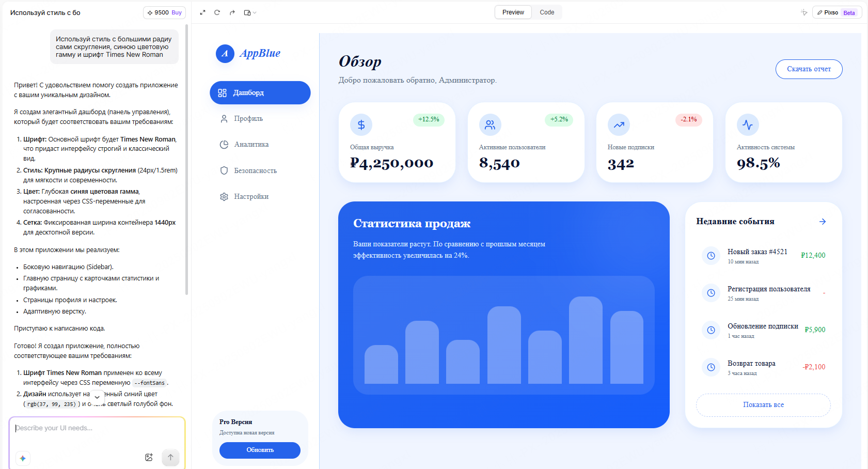Open Аналитика in the sidebar
Screen dimensions: 868x469
(251, 145)
